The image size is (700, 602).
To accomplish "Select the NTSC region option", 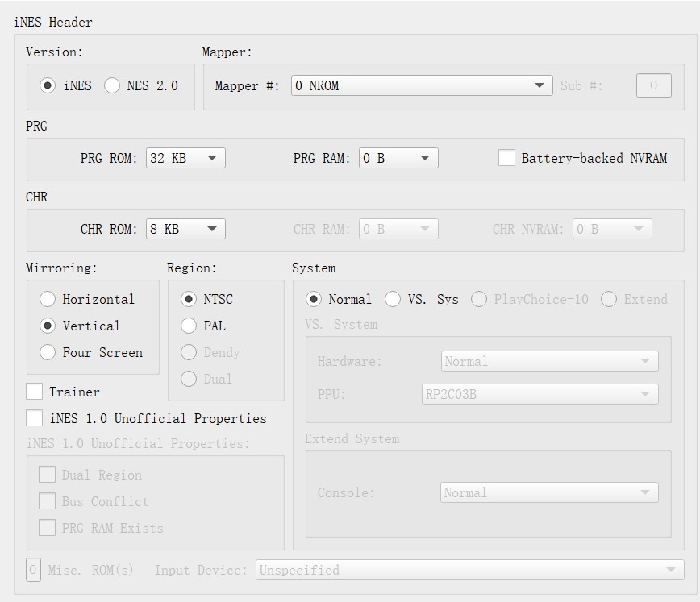I will click(189, 299).
